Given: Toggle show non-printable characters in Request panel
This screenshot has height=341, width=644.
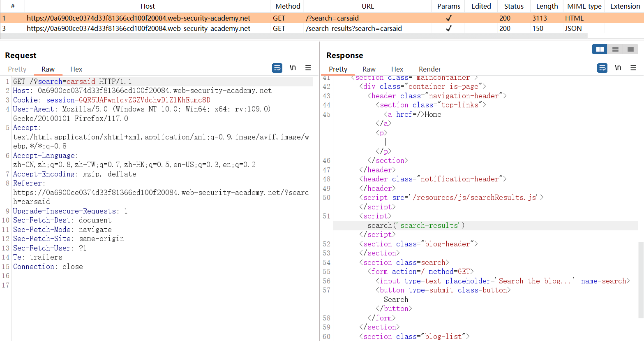Looking at the screenshot, I should click(293, 68).
